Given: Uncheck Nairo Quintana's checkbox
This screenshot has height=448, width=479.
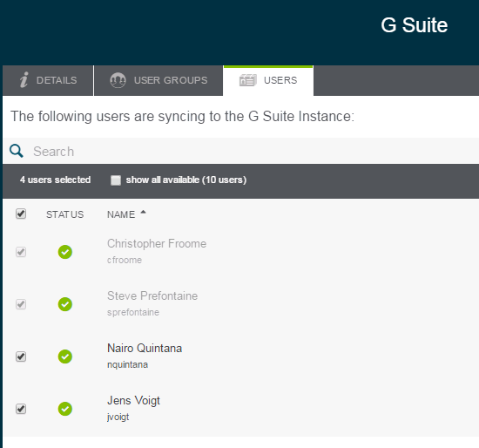Looking at the screenshot, I should (x=21, y=356).
